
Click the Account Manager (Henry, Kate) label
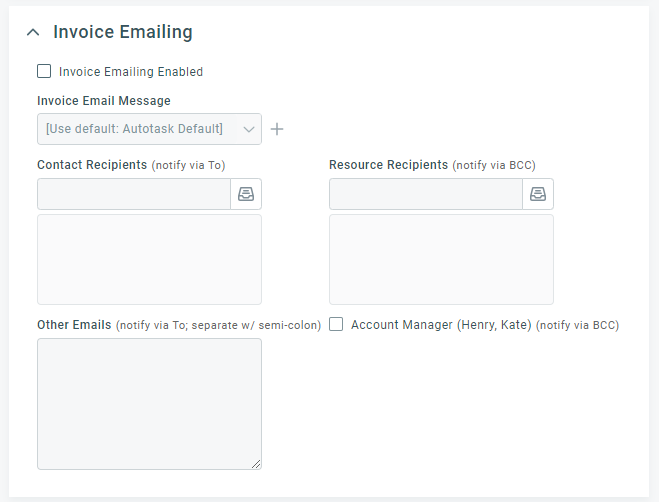coord(441,325)
